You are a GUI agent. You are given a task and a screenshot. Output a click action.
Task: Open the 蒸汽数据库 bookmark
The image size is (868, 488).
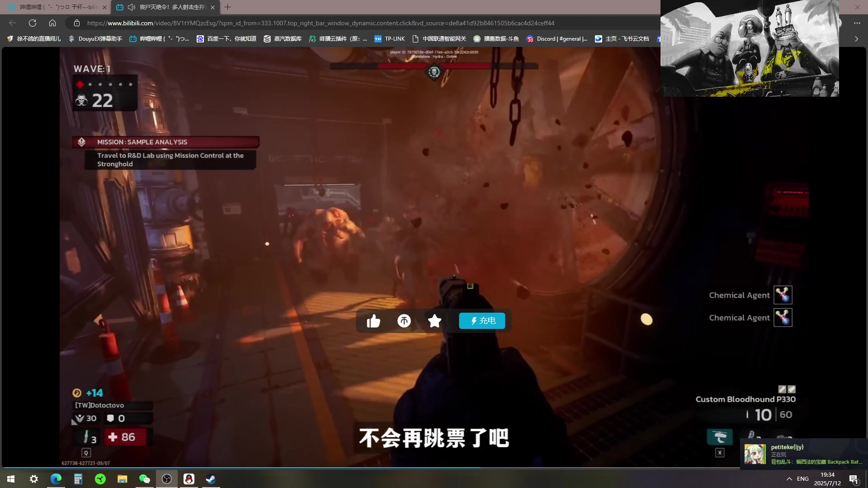click(283, 39)
